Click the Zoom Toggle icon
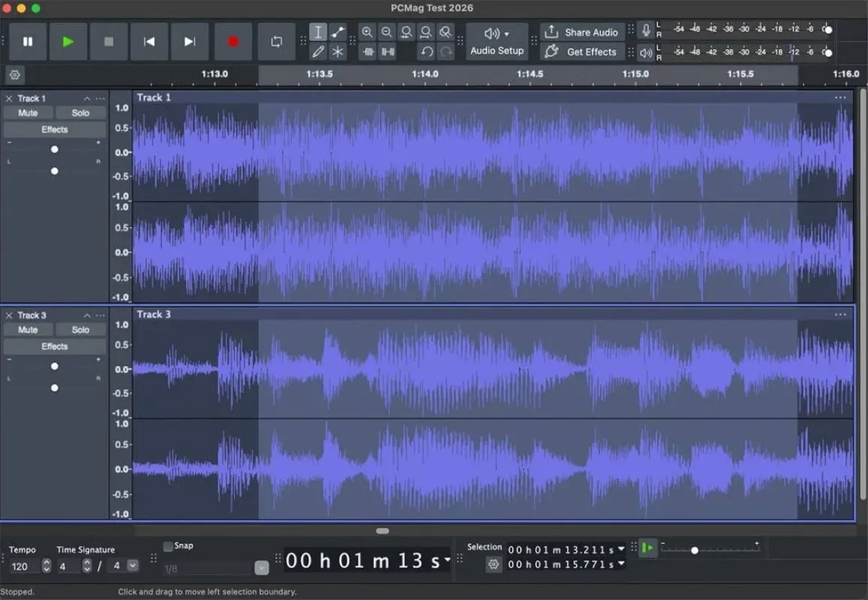This screenshot has height=600, width=868. 445,32
